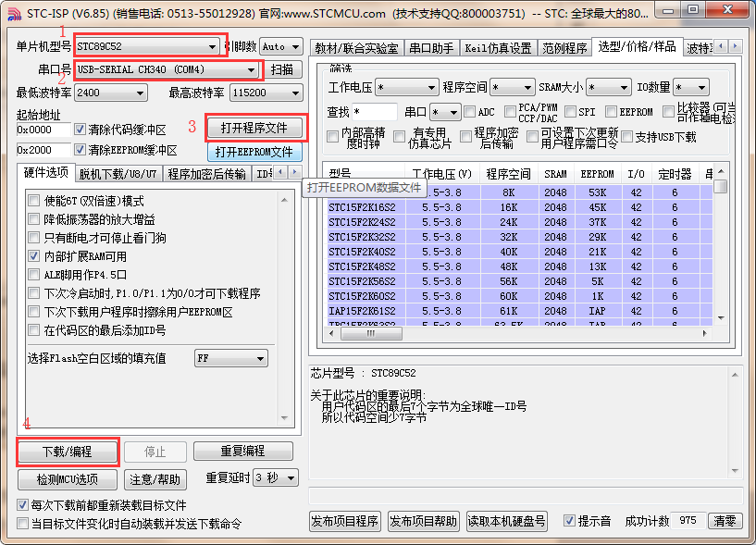Expand the maximum baud rate 115200 dropdown

click(266, 93)
